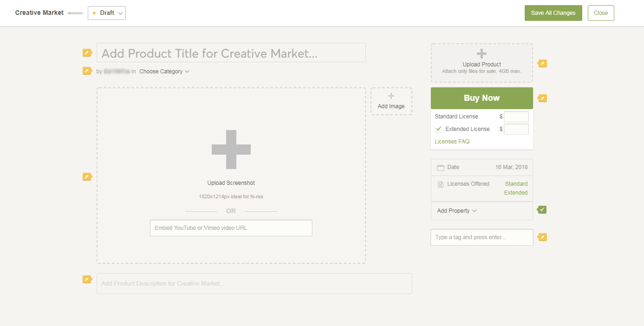The image size is (644, 326).
Task: Click the Save All Changes button
Action: 553,13
